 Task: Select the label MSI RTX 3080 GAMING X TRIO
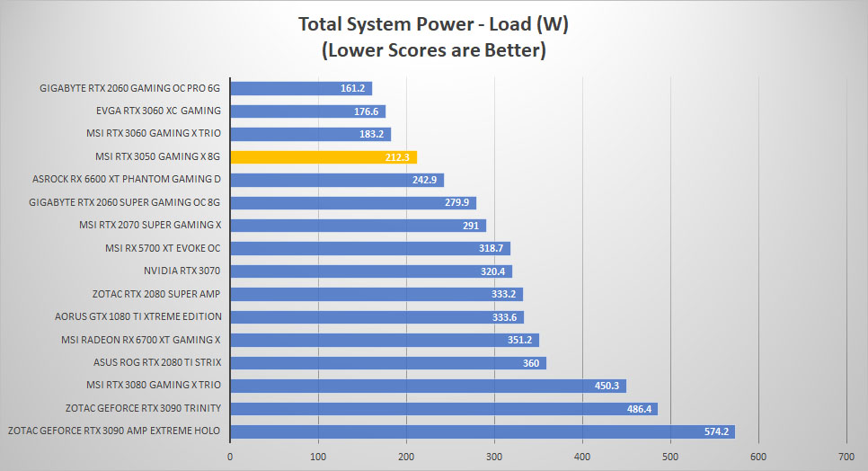tap(154, 386)
